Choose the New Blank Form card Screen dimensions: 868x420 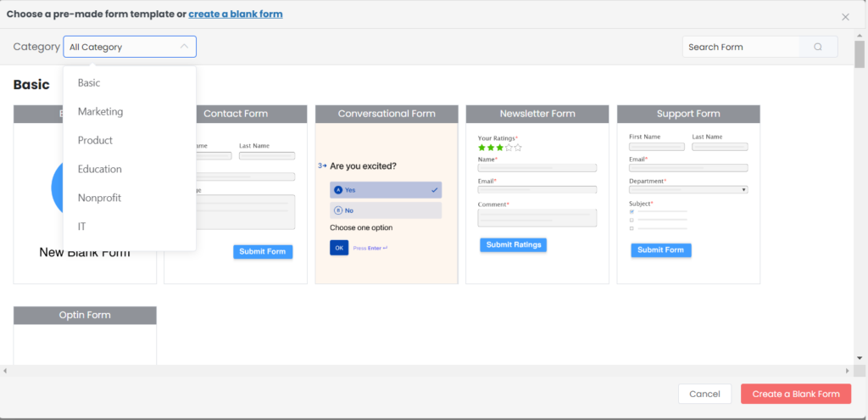(85, 194)
